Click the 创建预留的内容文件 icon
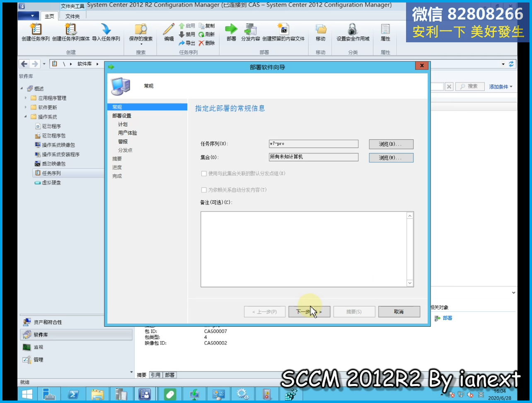 pos(283,29)
